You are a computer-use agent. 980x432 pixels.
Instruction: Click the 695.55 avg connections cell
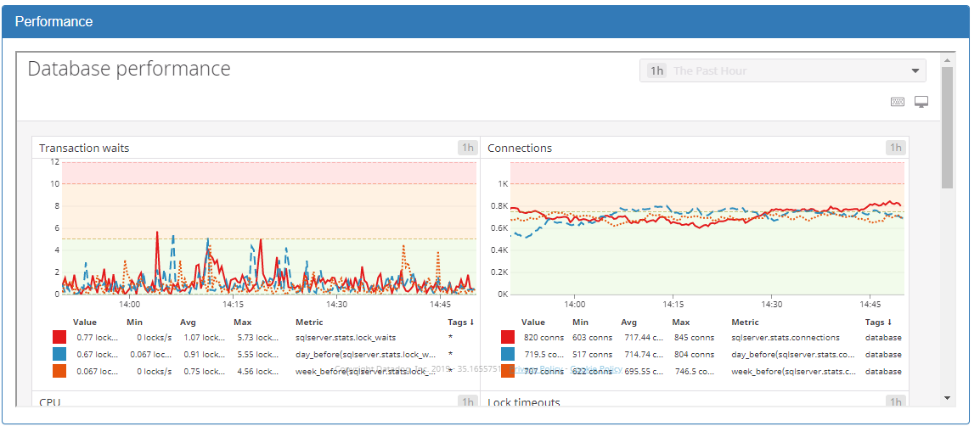(642, 372)
